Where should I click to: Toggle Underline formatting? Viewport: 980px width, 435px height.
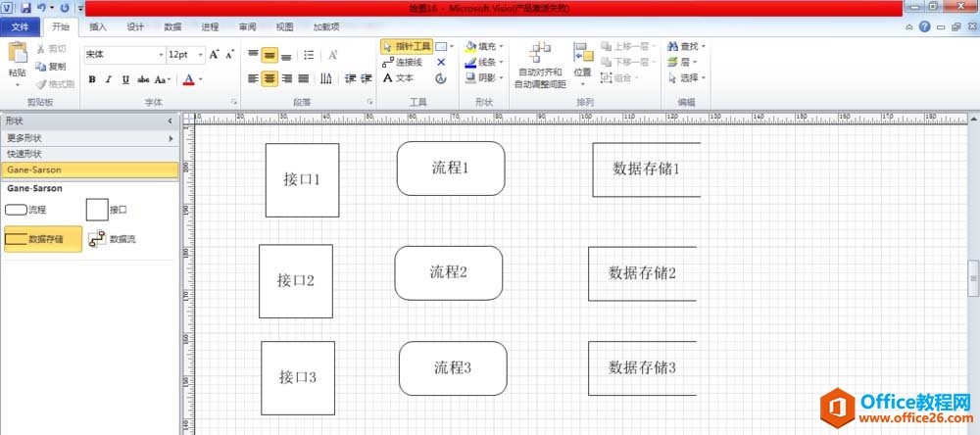coord(125,79)
